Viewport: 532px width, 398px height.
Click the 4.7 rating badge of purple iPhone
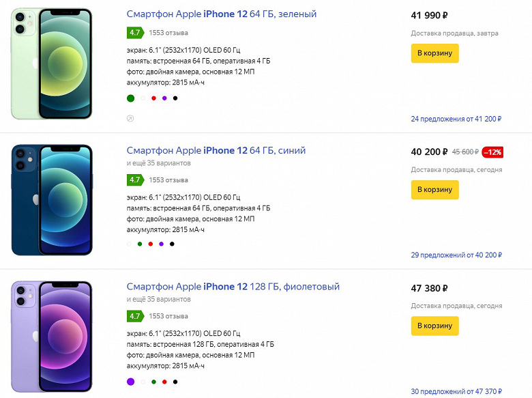click(x=134, y=316)
